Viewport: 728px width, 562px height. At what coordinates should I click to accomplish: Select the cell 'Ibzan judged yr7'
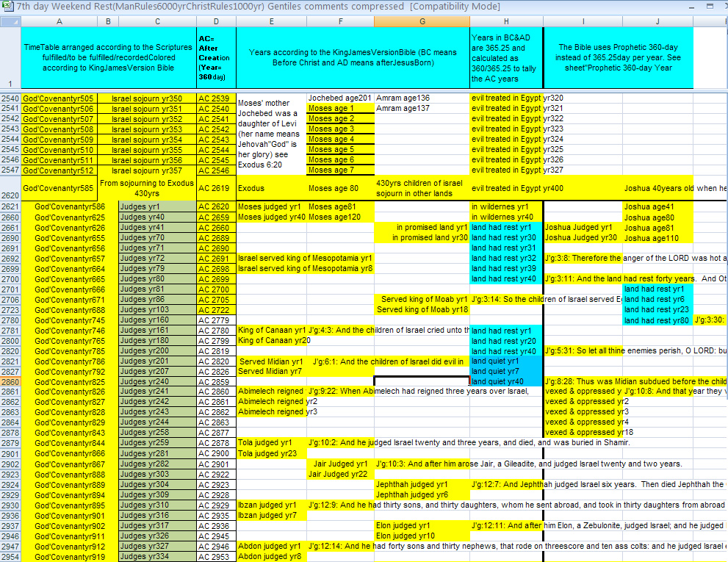click(272, 515)
